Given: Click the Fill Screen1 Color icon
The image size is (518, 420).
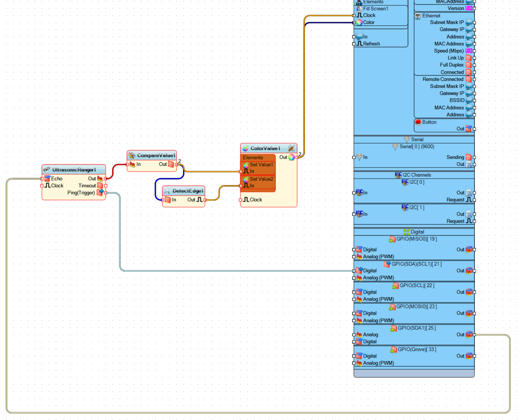Looking at the screenshot, I should pyautogui.click(x=359, y=22).
